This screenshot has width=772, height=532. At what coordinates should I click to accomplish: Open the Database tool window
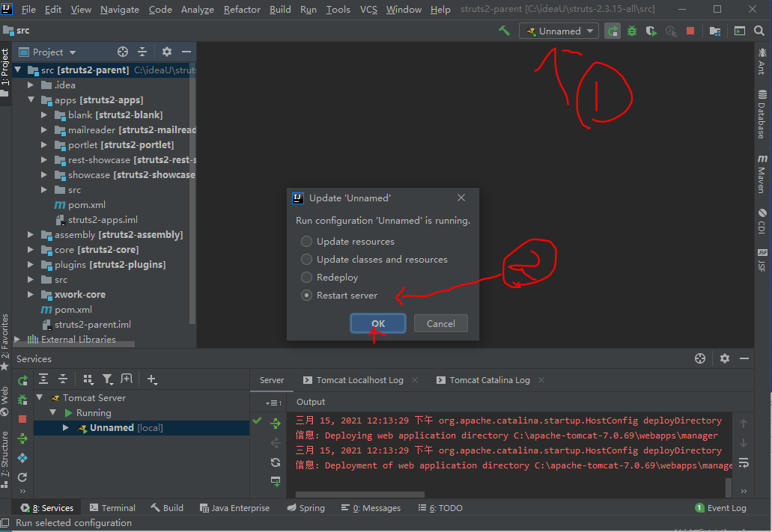click(x=762, y=114)
